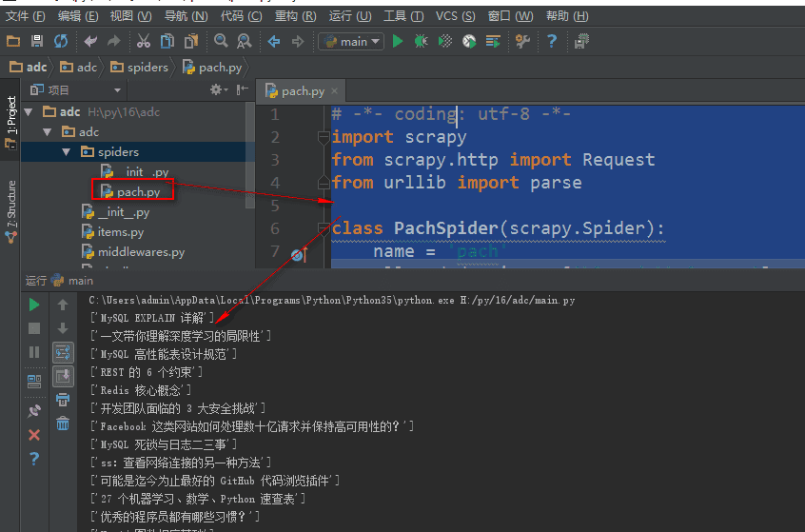This screenshot has height=532, width=805.
Task: Toggle soft-wrap in Run console
Action: (63, 352)
